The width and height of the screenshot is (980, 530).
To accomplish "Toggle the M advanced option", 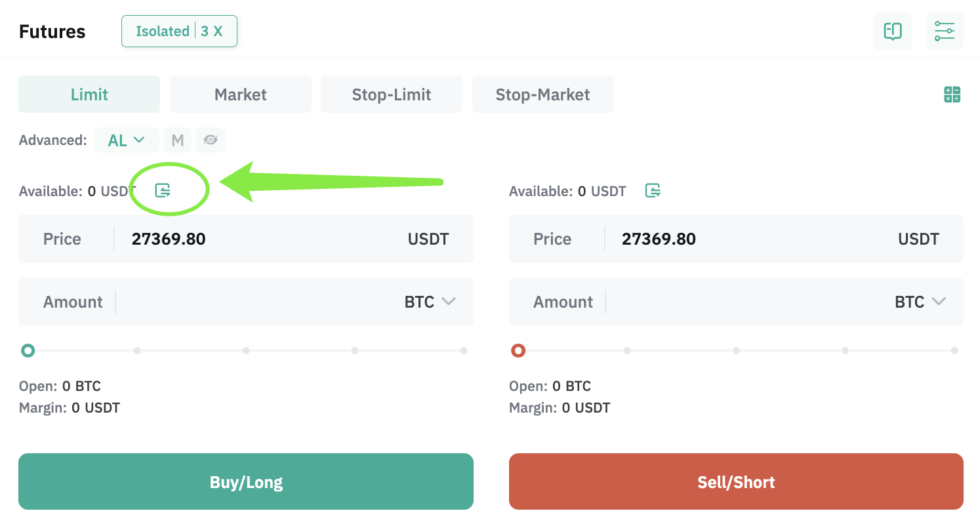I will point(177,140).
